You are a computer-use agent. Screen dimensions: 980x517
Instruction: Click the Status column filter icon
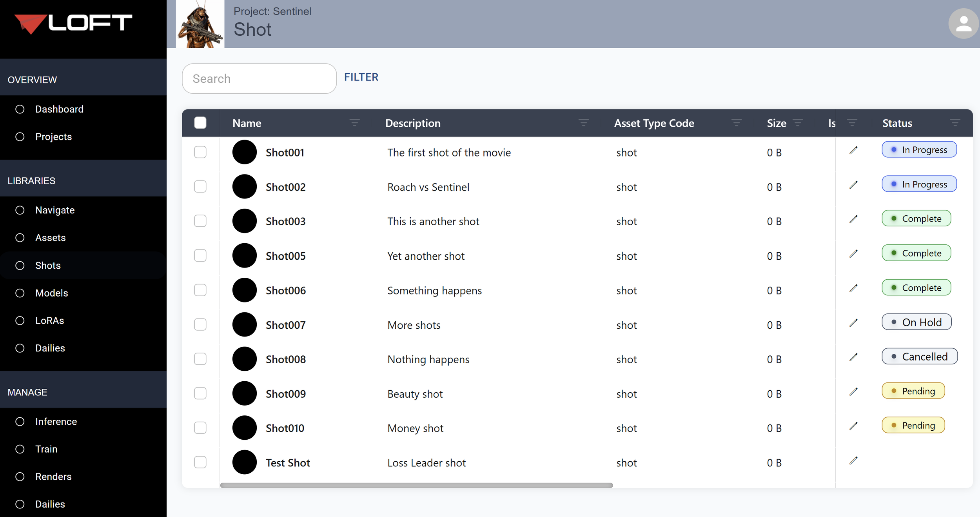(x=955, y=123)
